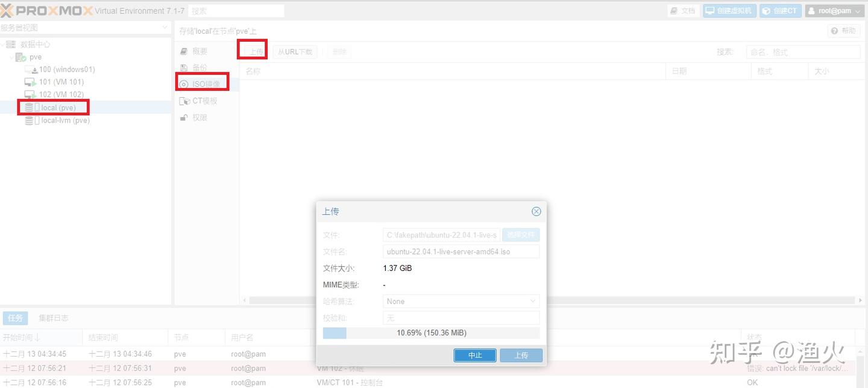The height and width of the screenshot is (388, 868).
Task: Open the 服务器视图 view selector dropdown
Action: pos(165,28)
